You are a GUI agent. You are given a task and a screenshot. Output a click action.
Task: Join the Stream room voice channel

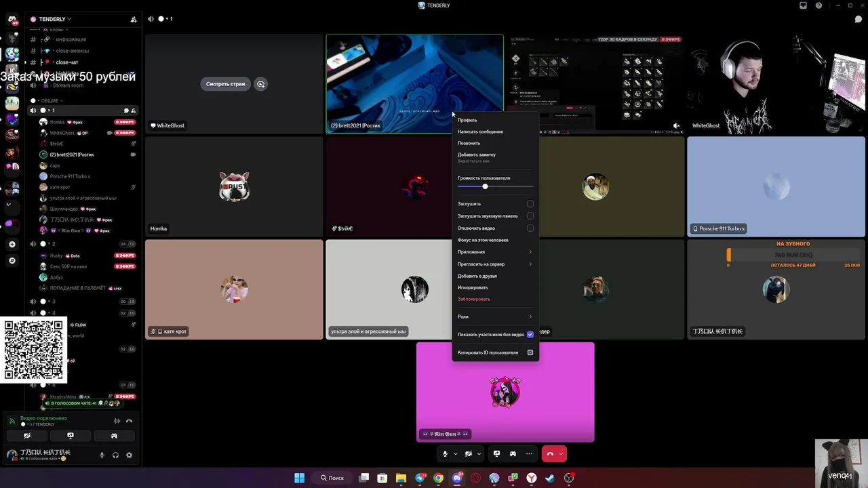pyautogui.click(x=68, y=85)
